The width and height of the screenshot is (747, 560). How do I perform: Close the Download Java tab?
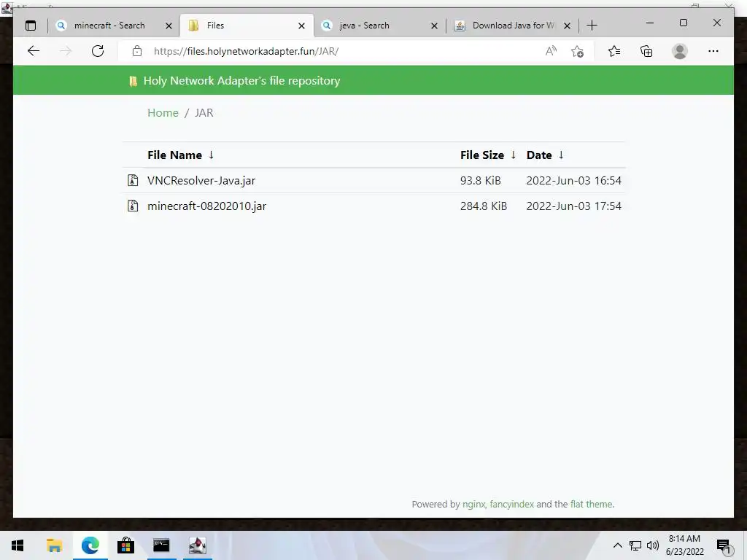click(x=567, y=26)
